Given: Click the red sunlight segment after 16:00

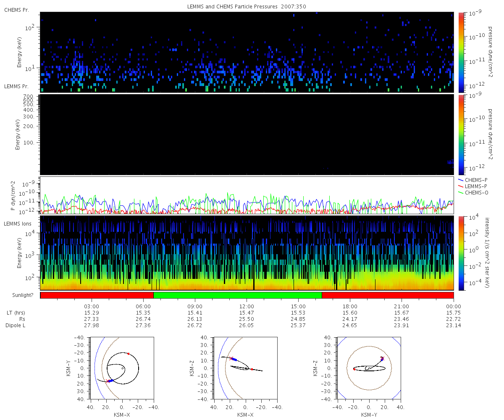Looking at the screenshot, I should coord(388,295).
